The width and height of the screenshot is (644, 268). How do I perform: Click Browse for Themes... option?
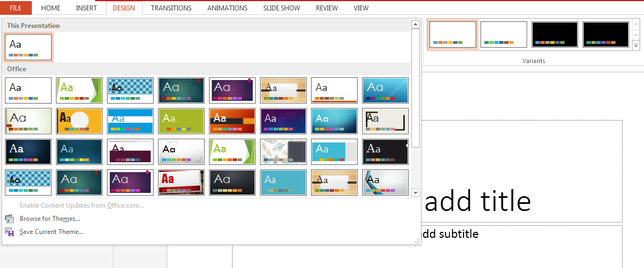[50, 219]
